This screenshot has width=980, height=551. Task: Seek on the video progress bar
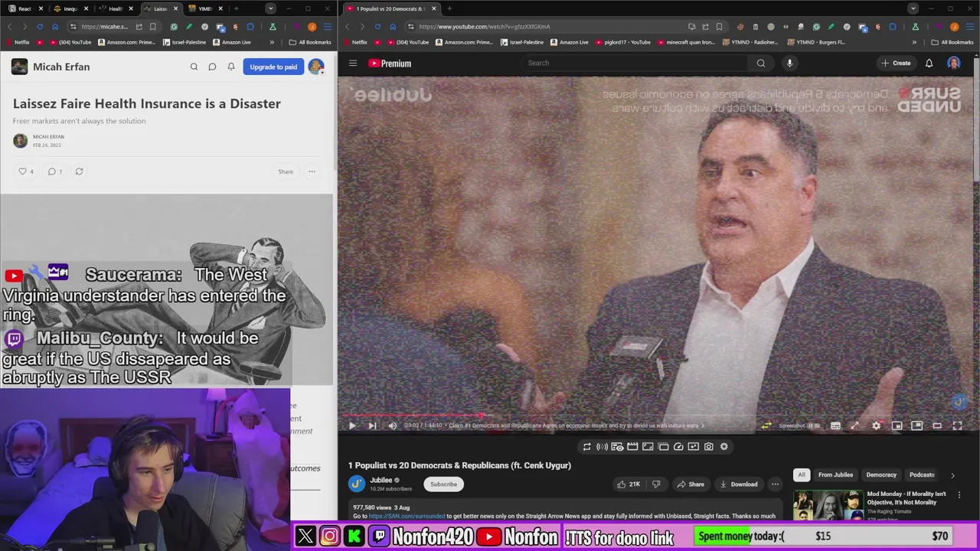coord(658,416)
